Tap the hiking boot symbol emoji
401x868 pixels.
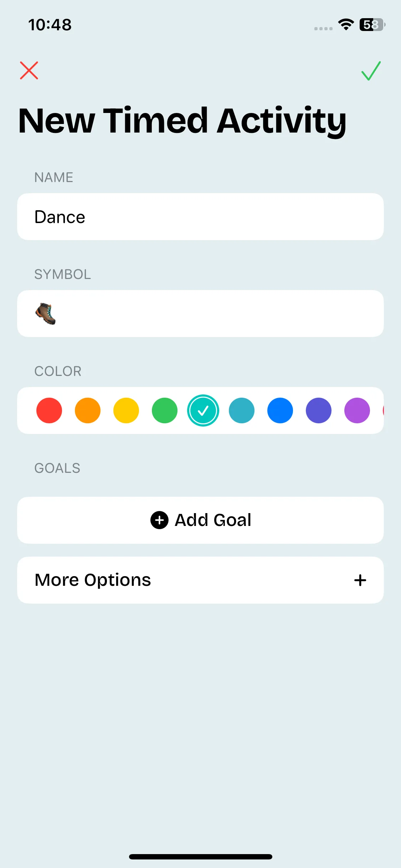tap(46, 314)
